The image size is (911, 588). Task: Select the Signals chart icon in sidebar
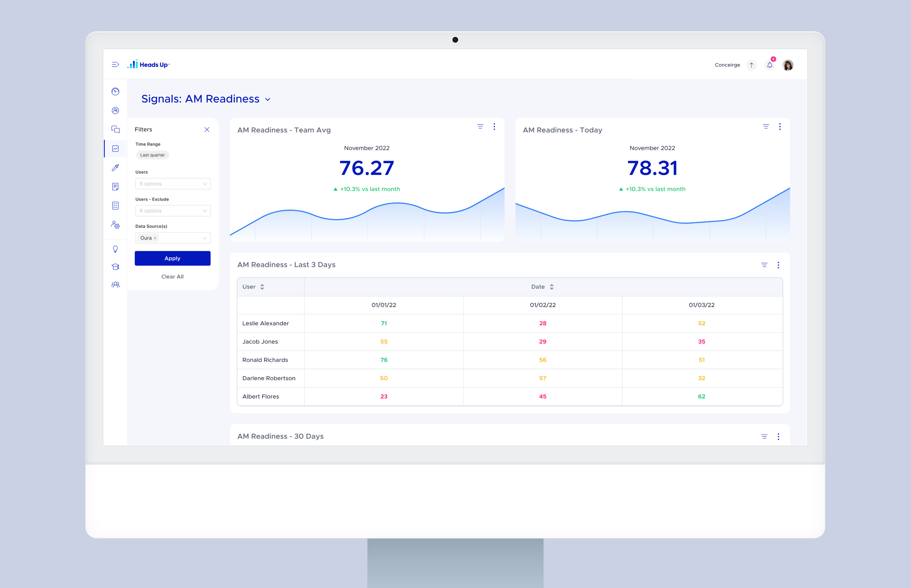point(115,148)
